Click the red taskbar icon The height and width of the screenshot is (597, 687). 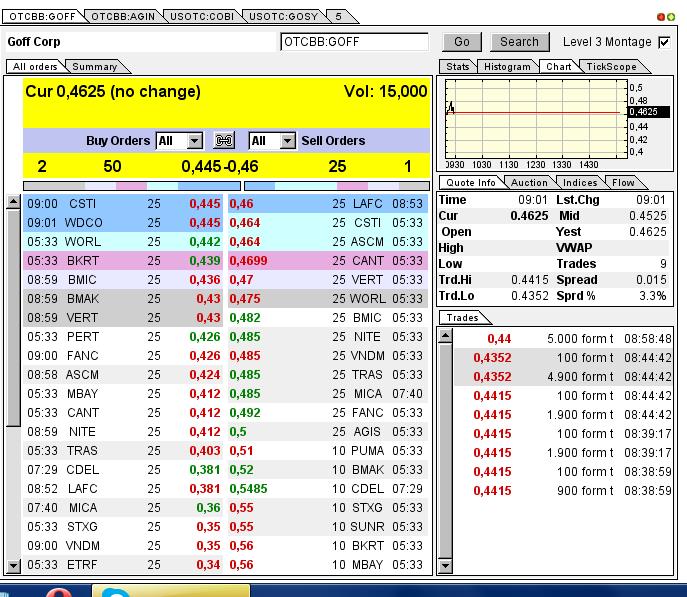tap(59, 591)
